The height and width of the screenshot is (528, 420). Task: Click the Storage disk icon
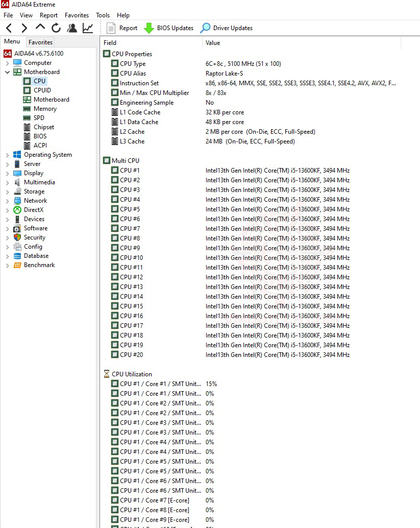(x=17, y=191)
